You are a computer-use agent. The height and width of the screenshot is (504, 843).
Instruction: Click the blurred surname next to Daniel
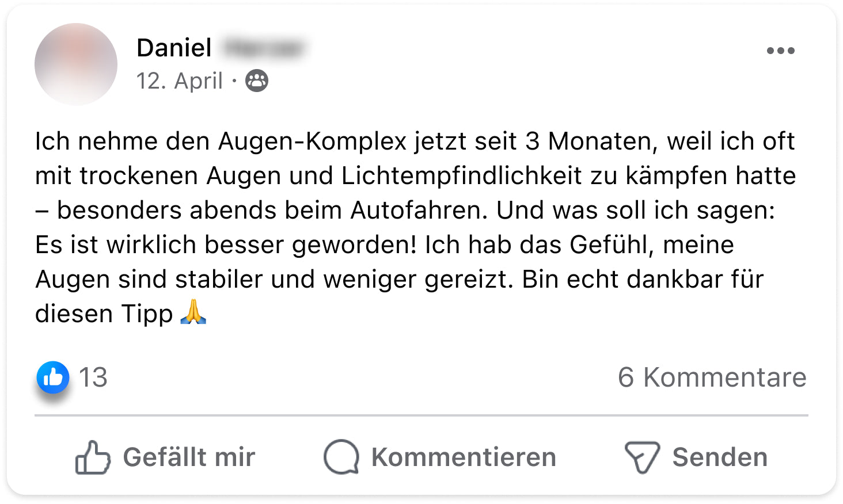[x=263, y=48]
